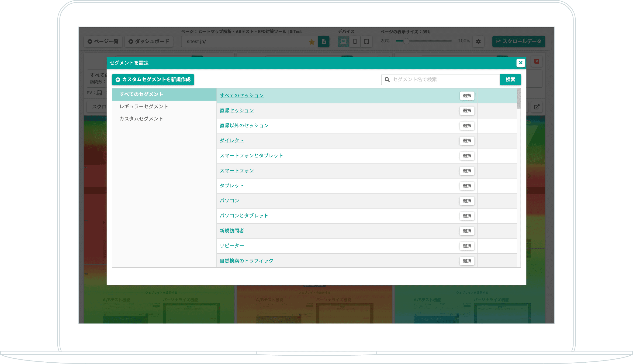Open the display settings gear icon
This screenshot has height=364, width=633.
click(x=478, y=41)
